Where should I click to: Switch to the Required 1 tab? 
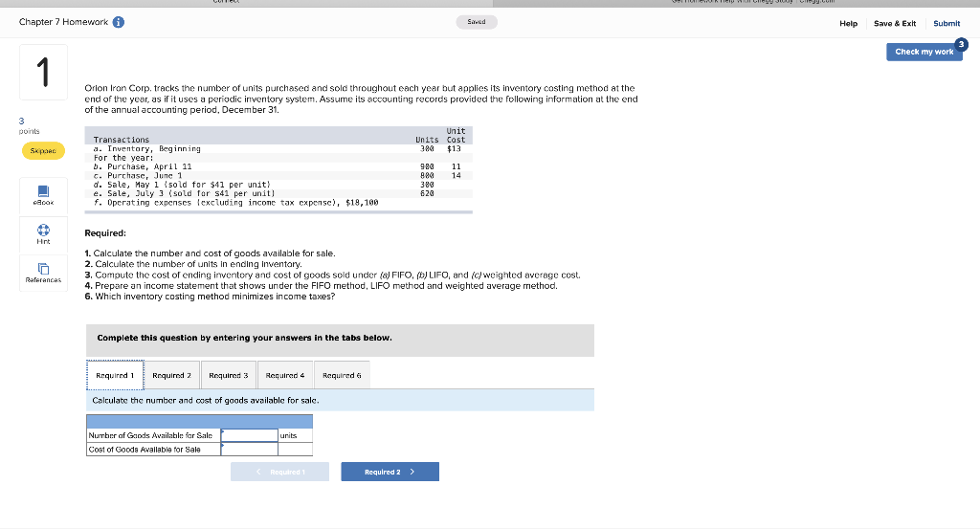click(115, 375)
